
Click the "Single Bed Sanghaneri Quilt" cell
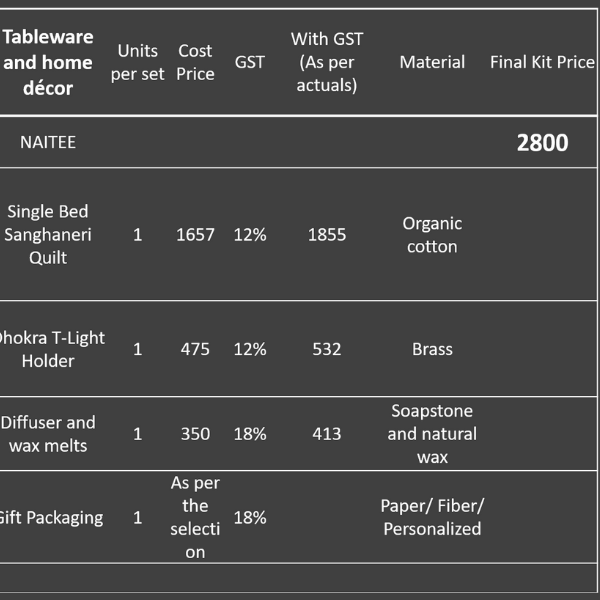point(48,234)
